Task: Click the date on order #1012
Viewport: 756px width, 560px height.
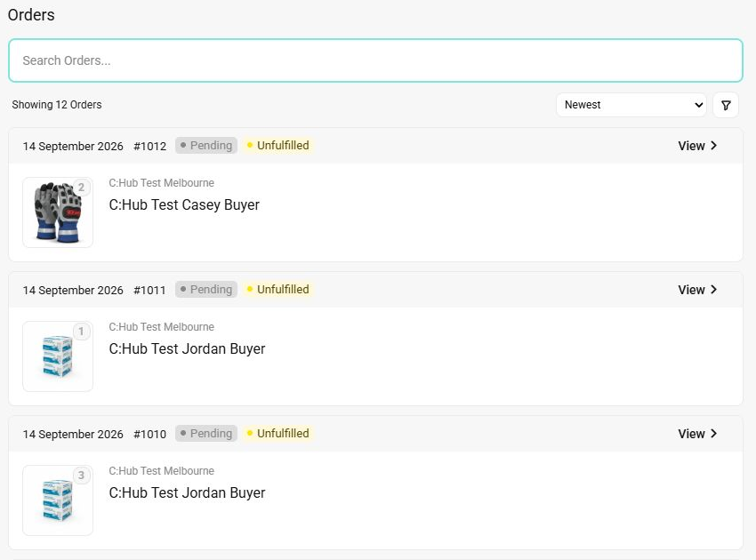Action: pos(73,146)
